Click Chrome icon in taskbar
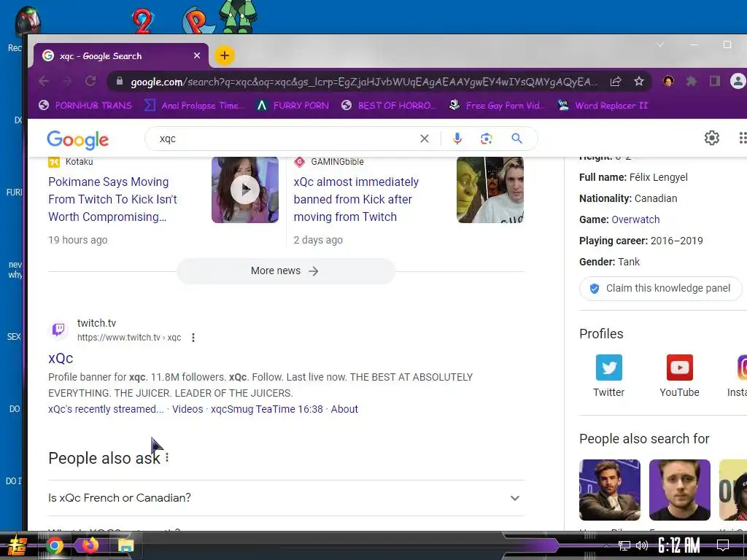Screen dimensions: 747x560 [54, 545]
